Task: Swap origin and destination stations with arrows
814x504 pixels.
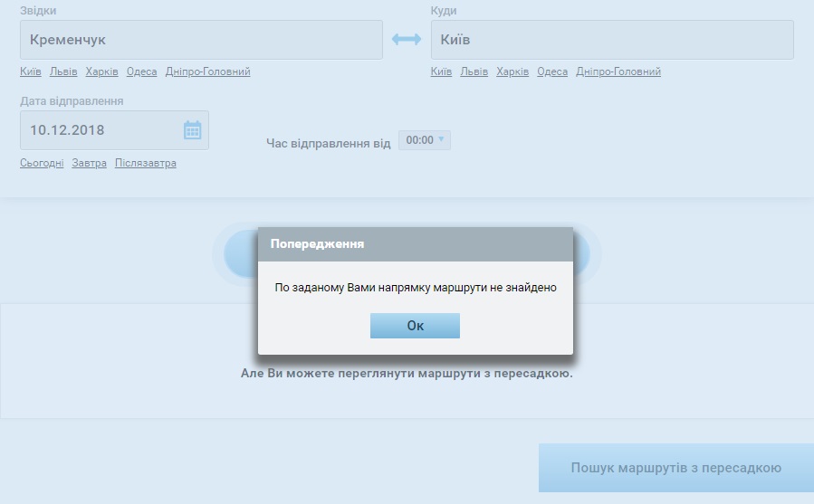Action: click(x=407, y=40)
